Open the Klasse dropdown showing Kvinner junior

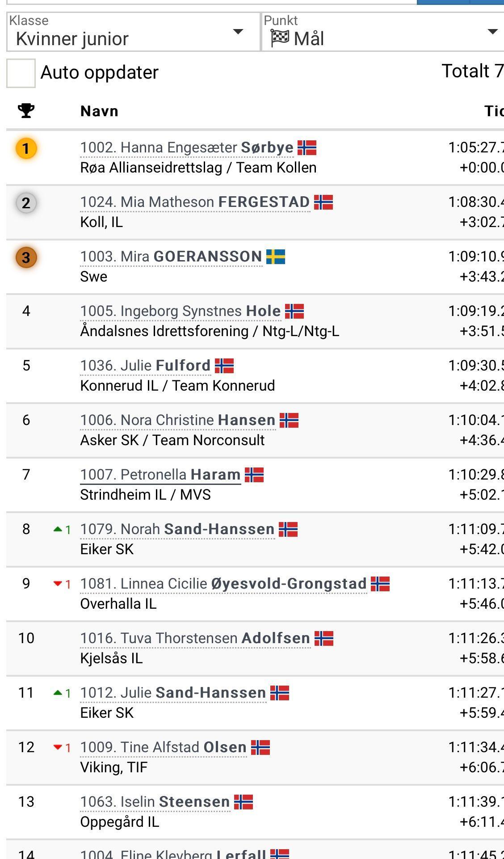[x=130, y=32]
